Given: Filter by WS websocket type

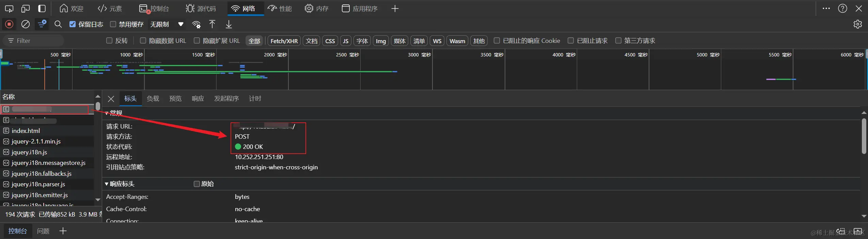Looking at the screenshot, I should click(437, 41).
